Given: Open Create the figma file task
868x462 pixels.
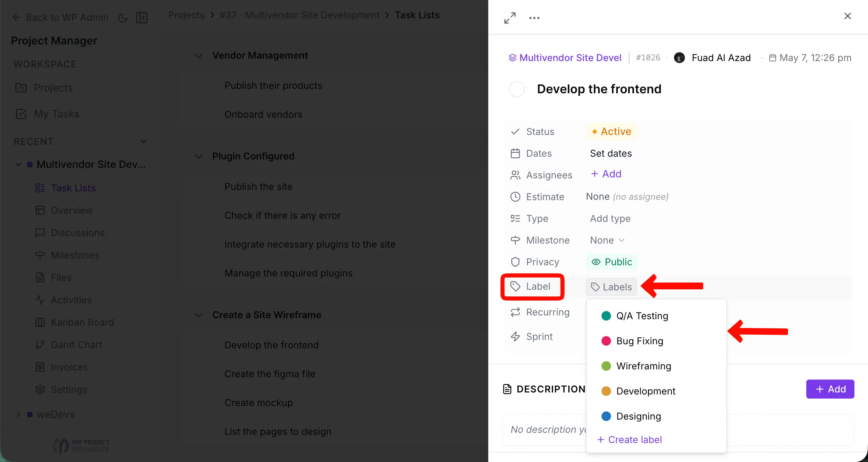Looking at the screenshot, I should tap(270, 374).
